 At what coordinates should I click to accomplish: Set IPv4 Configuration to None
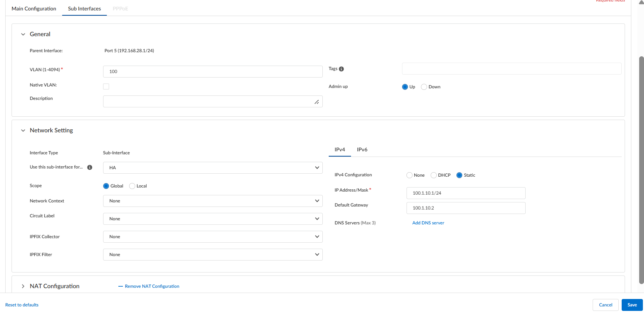[x=409, y=175]
